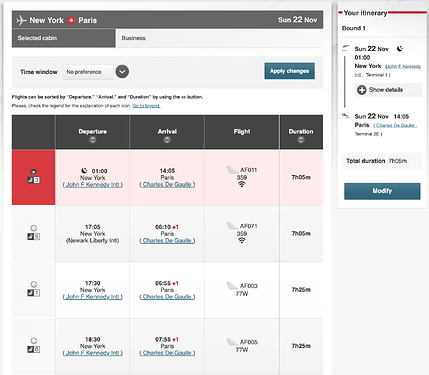Image resolution: width=429 pixels, height=375 pixels.
Task: Click the seat availability icon for 17:30 flight
Action: click(33, 293)
